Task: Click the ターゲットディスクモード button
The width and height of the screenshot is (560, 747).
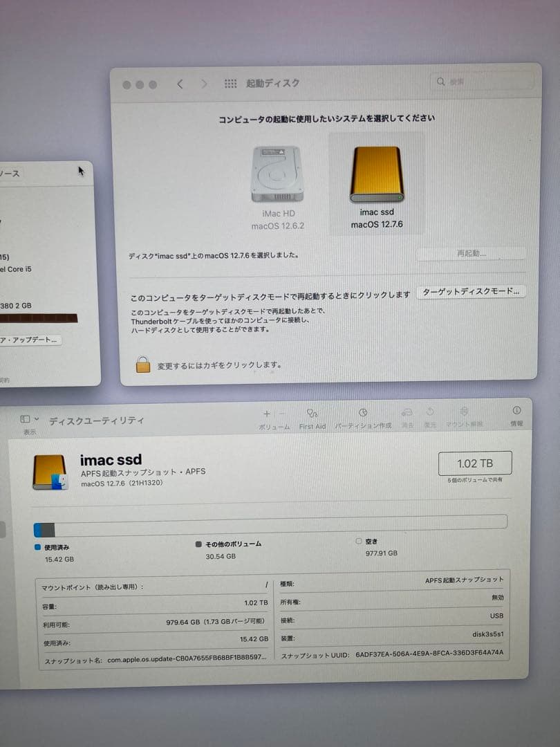Action: [x=472, y=291]
